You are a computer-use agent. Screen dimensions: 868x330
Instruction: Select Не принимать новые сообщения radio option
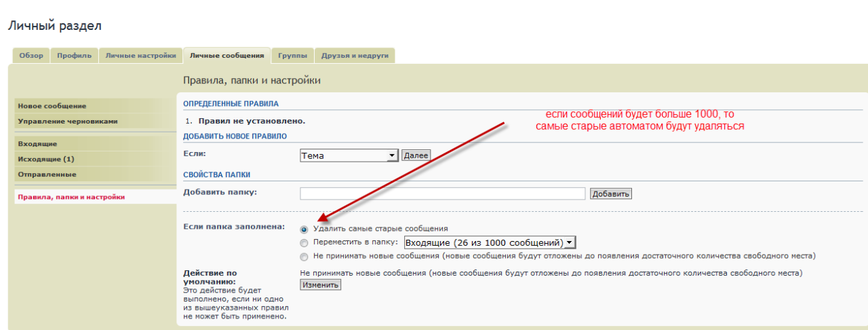(x=304, y=257)
